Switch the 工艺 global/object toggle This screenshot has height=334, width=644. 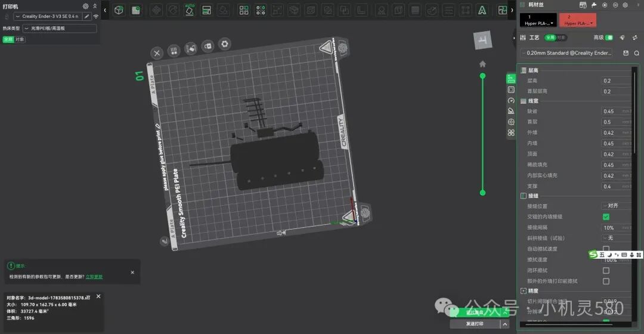click(x=555, y=38)
